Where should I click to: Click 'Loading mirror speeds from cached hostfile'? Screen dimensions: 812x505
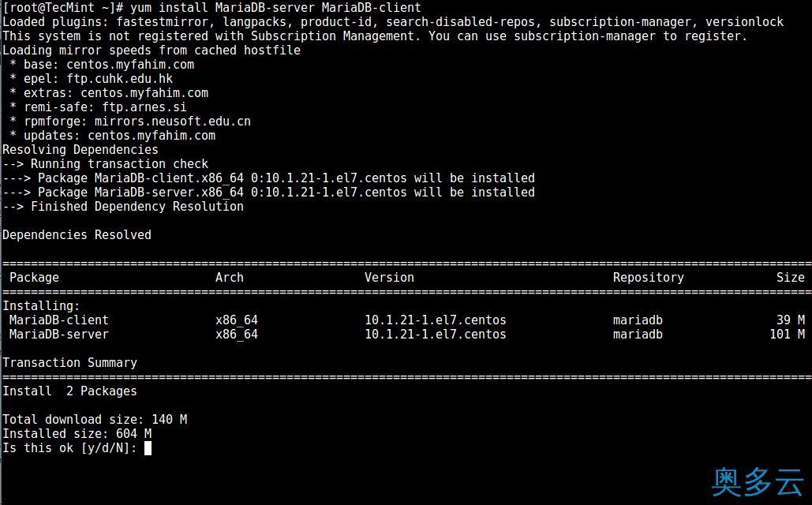tap(152, 50)
